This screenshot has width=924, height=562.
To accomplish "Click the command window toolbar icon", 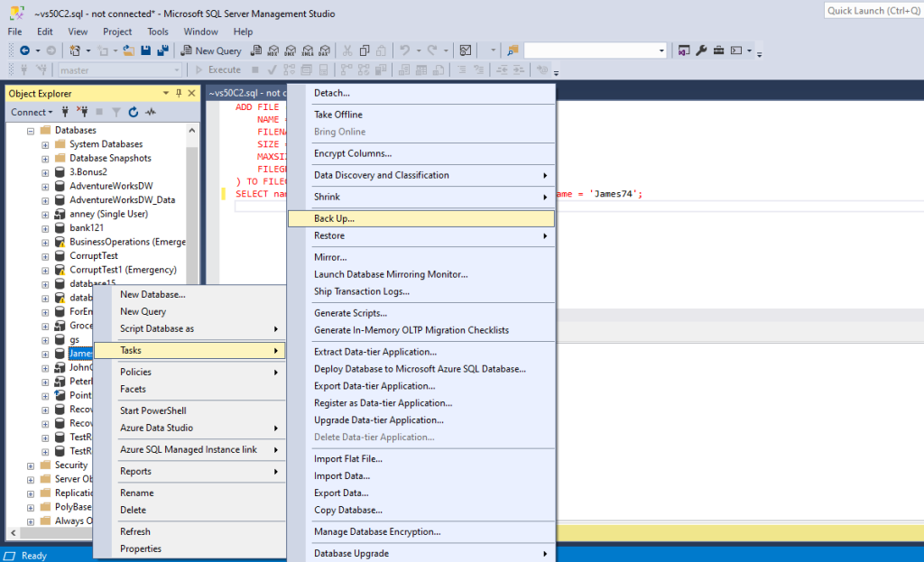I will (x=736, y=51).
